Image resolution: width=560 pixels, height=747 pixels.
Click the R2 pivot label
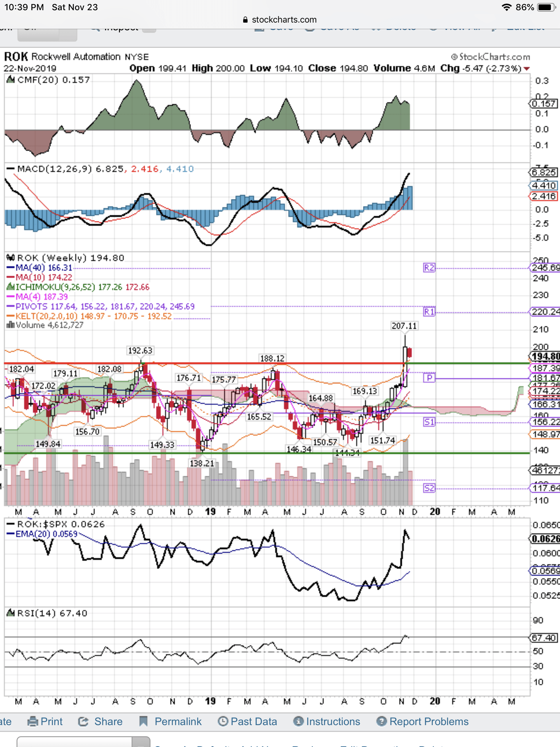pos(429,268)
